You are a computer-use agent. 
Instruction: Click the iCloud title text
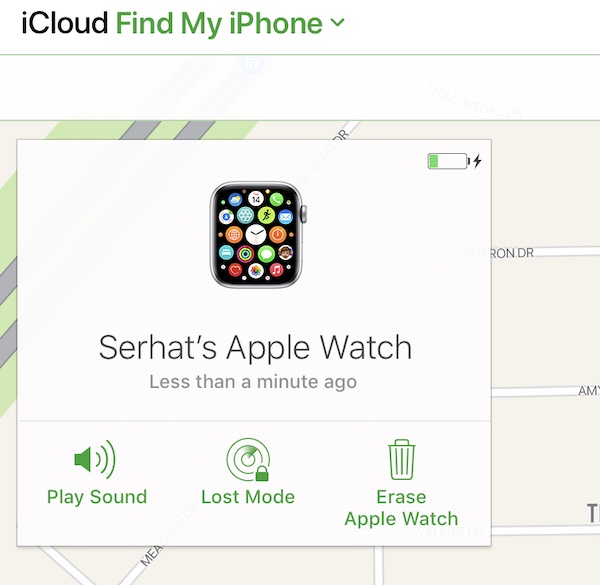click(65, 23)
